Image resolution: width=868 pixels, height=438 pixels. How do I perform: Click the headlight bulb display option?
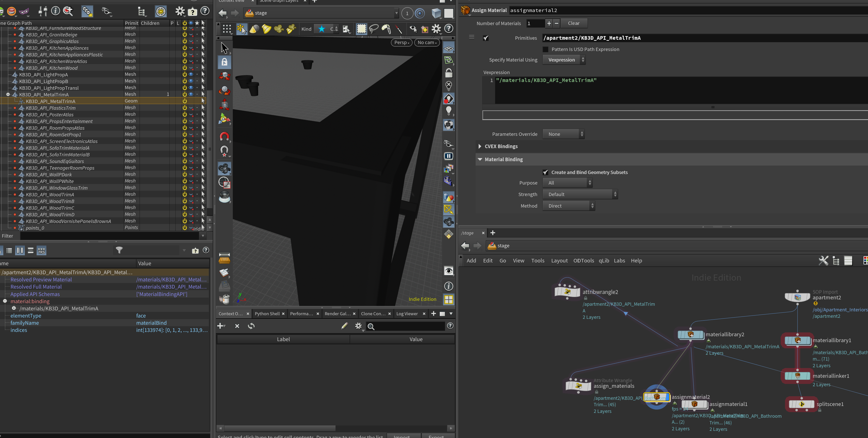click(x=448, y=110)
